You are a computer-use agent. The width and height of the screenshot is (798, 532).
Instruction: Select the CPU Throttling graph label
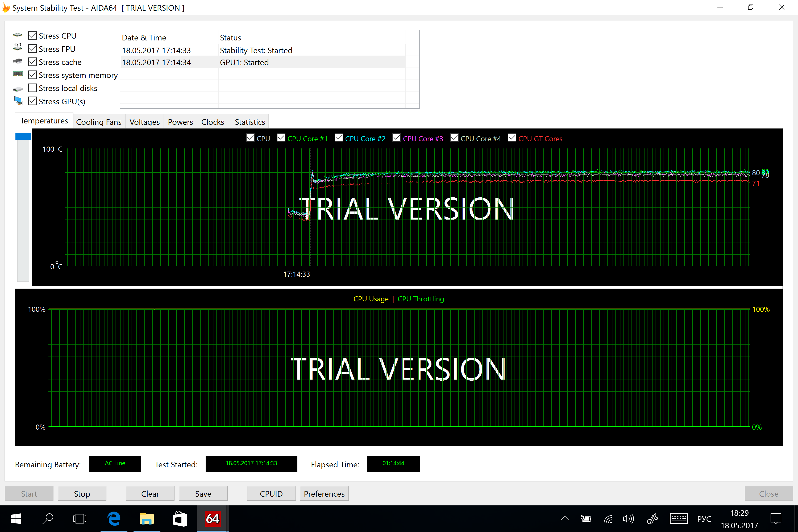(421, 299)
